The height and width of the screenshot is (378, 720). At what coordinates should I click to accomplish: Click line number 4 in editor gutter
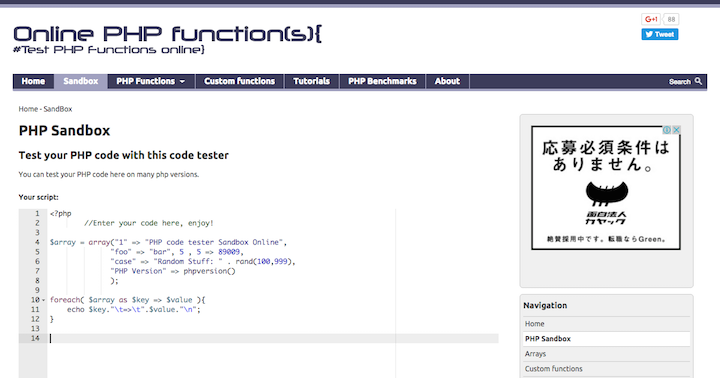(37, 242)
